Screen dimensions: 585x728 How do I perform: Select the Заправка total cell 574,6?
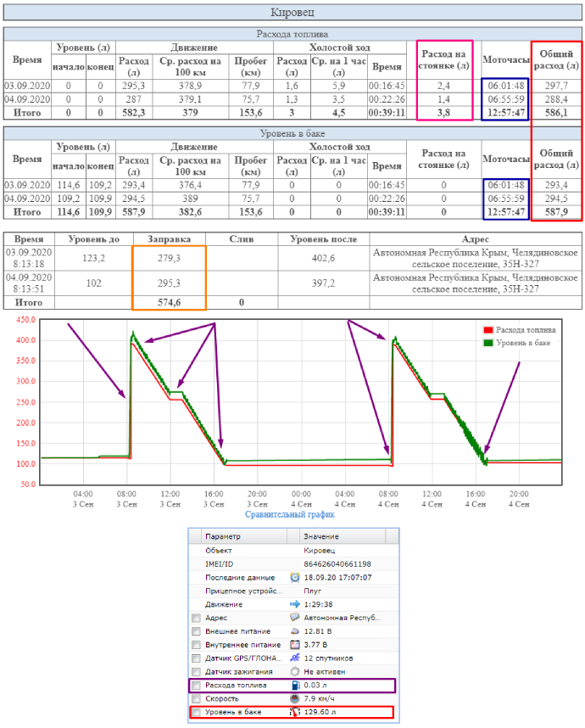169,301
